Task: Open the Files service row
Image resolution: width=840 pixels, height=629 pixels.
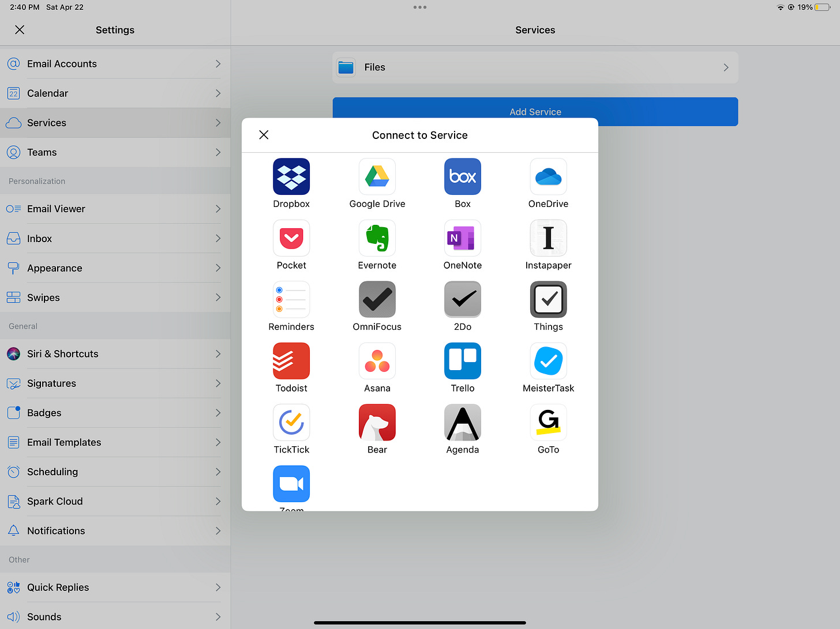Action: click(x=535, y=67)
